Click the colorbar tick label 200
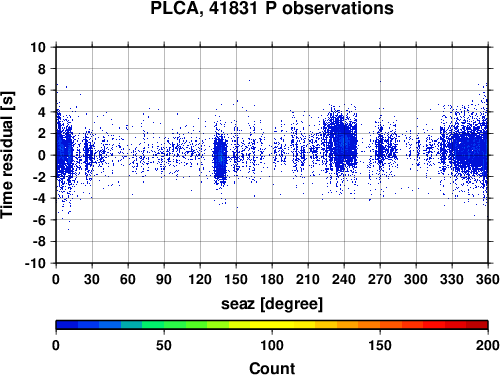This screenshot has height=375, width=500. [x=488, y=345]
